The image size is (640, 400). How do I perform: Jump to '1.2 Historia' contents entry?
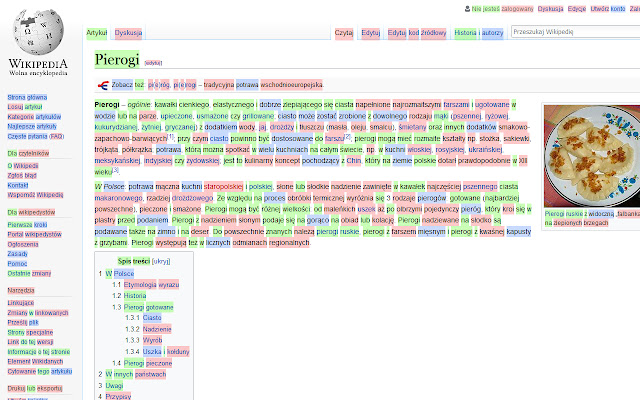(129, 296)
